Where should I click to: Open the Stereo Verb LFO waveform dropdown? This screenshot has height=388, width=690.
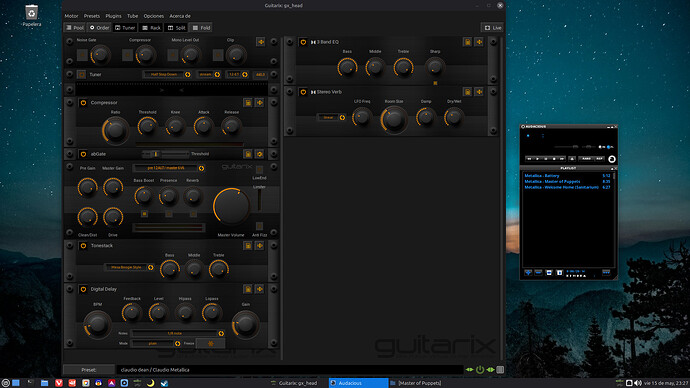coord(332,117)
